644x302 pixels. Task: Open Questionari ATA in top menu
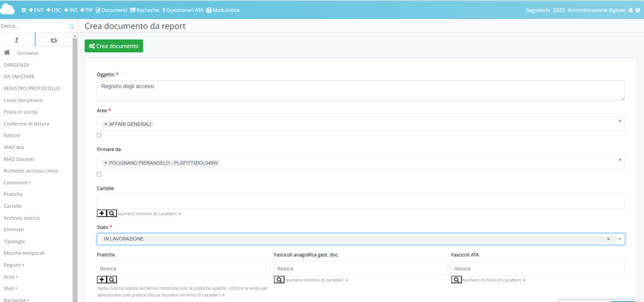[183, 10]
